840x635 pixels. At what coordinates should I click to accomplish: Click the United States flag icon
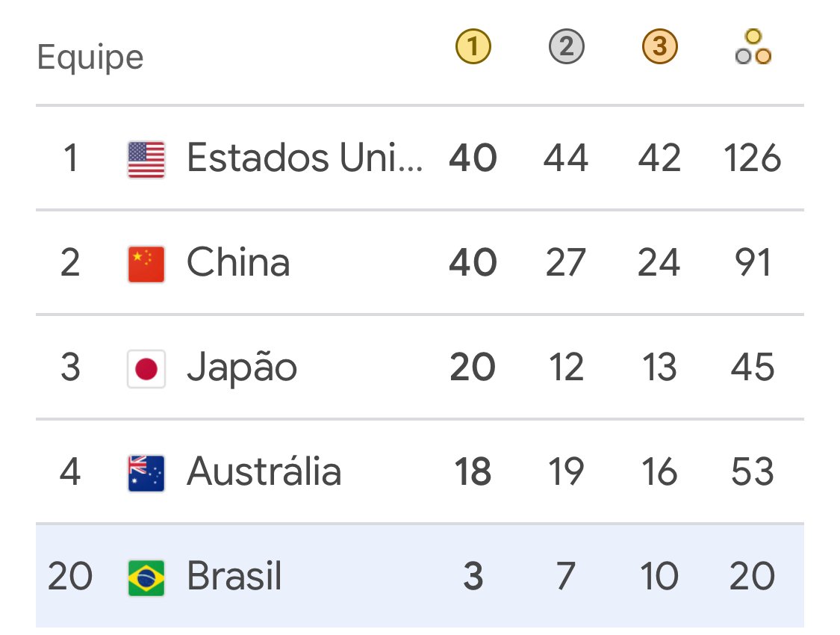[x=146, y=160]
